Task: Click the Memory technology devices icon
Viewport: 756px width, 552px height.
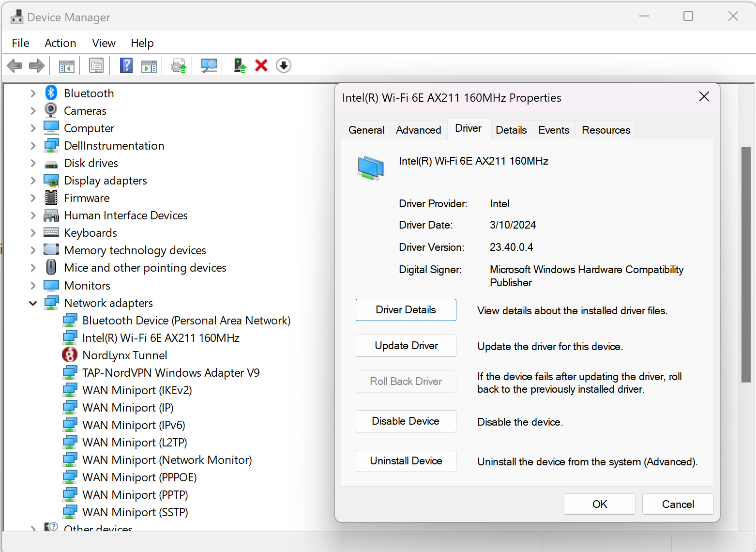Action: (51, 250)
